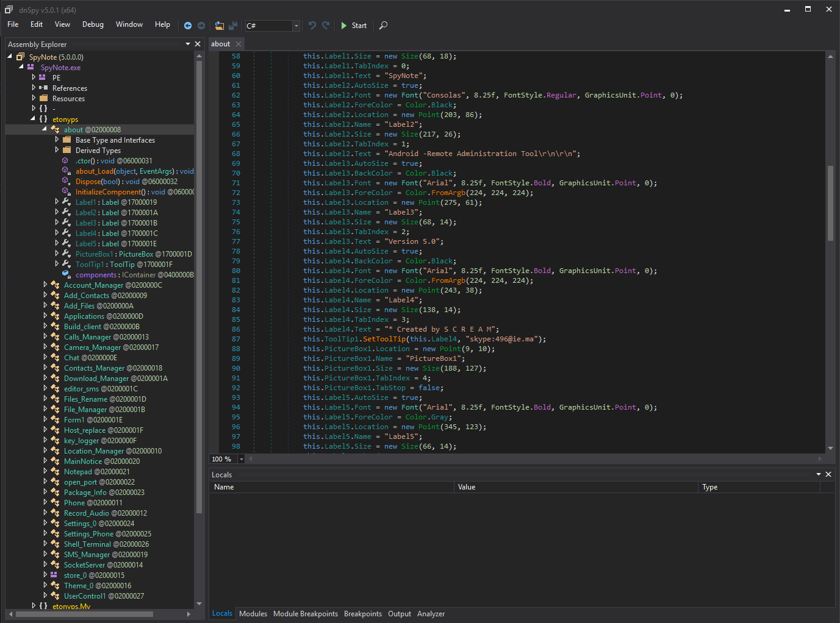Expand the SocketServer class node
The height and width of the screenshot is (623, 840).
(x=45, y=564)
